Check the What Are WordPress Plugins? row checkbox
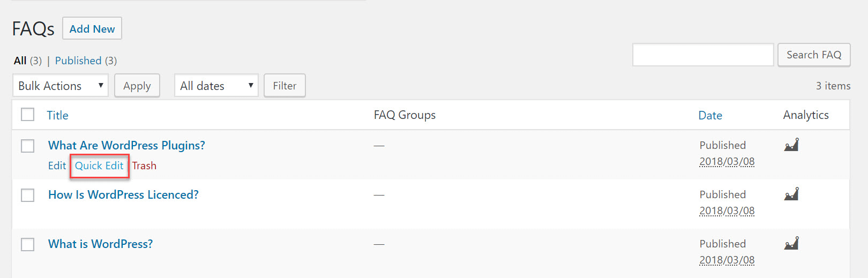The width and height of the screenshot is (868, 278). pyautogui.click(x=28, y=146)
